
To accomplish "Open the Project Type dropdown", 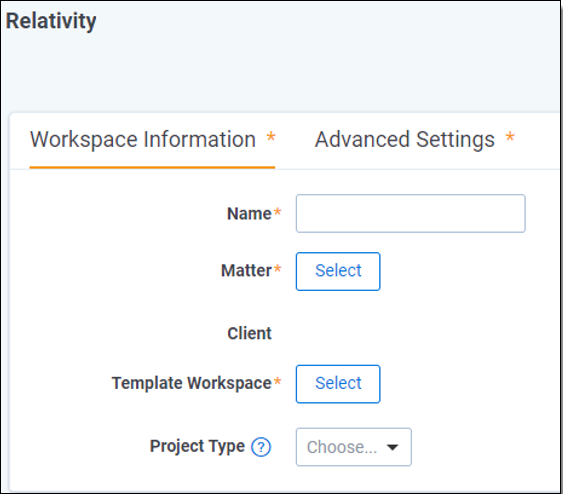I will click(354, 447).
